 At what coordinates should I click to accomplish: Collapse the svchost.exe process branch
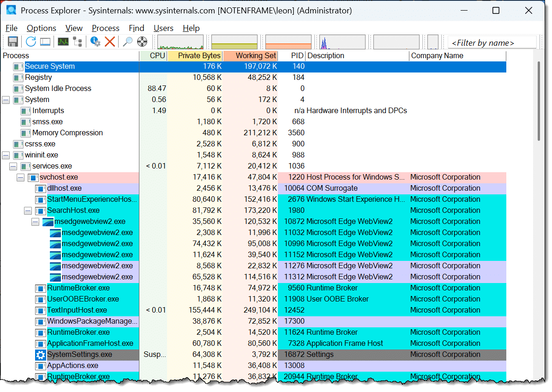point(20,177)
